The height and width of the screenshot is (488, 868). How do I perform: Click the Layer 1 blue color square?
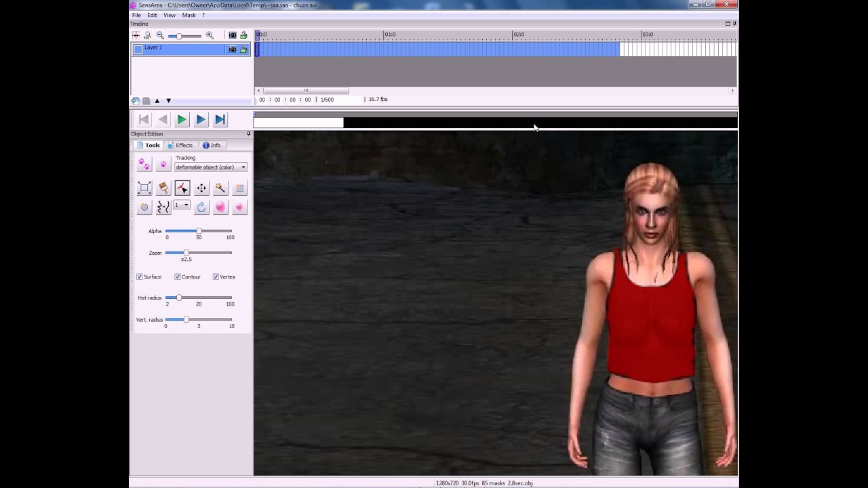[x=138, y=49]
